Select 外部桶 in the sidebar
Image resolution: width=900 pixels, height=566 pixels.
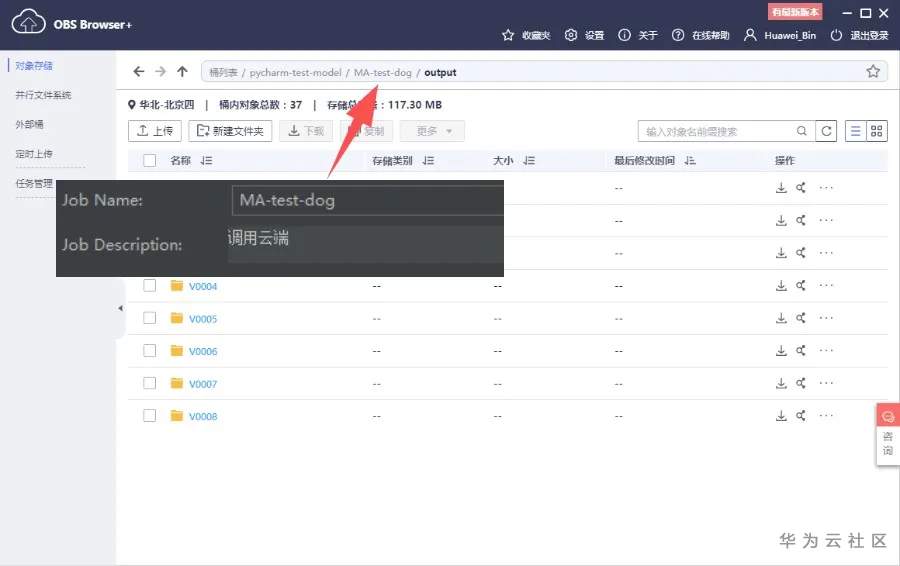[x=29, y=124]
